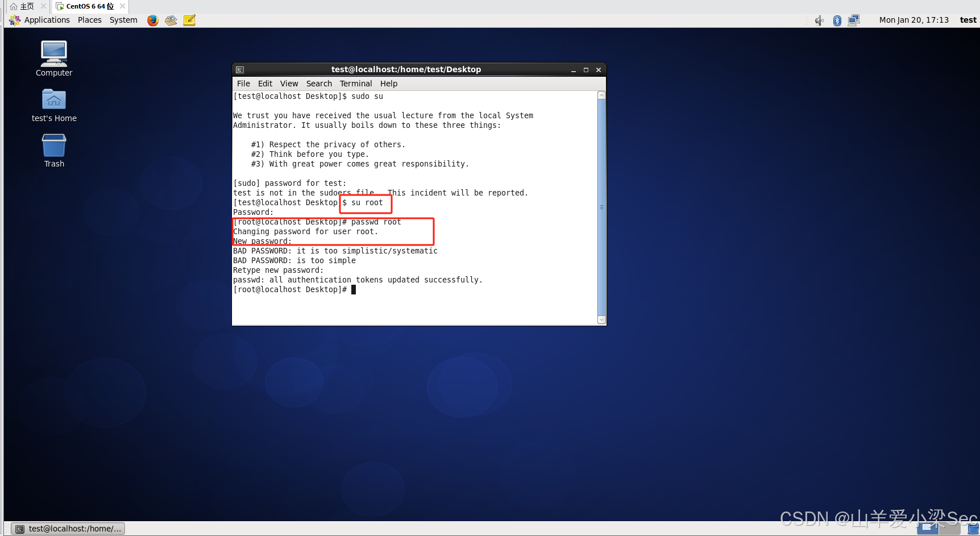
Task: Click the volume speaker icon
Action: (819, 20)
